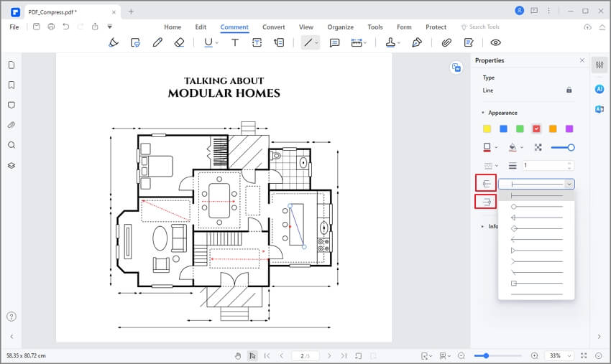Viewport: 611px width, 364px height.
Task: Switch to the Edit tab
Action: [x=201, y=27]
